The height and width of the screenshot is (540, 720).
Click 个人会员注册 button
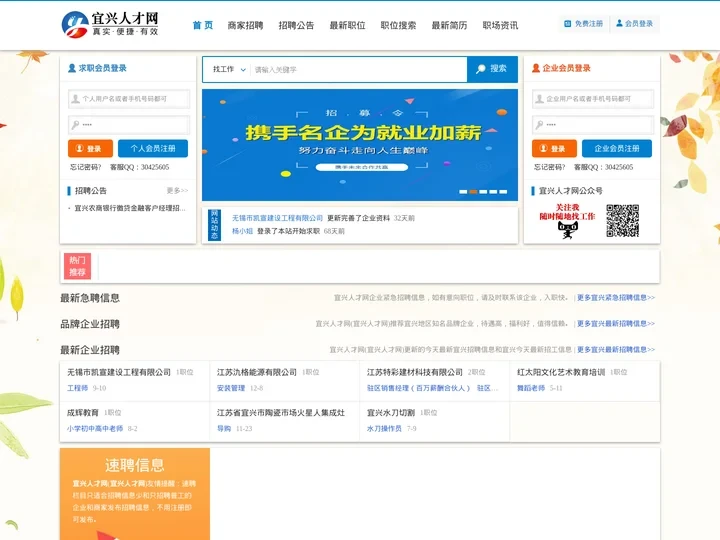(153, 148)
